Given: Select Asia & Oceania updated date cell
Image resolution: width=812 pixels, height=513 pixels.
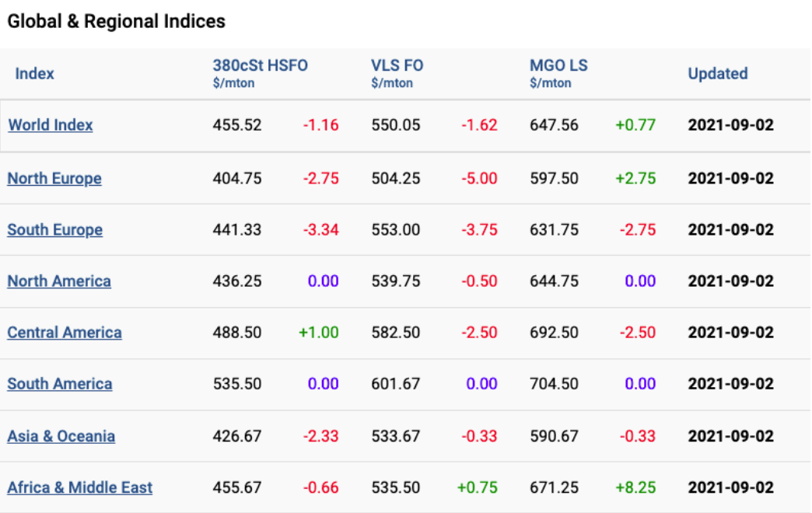Looking at the screenshot, I should (730, 436).
